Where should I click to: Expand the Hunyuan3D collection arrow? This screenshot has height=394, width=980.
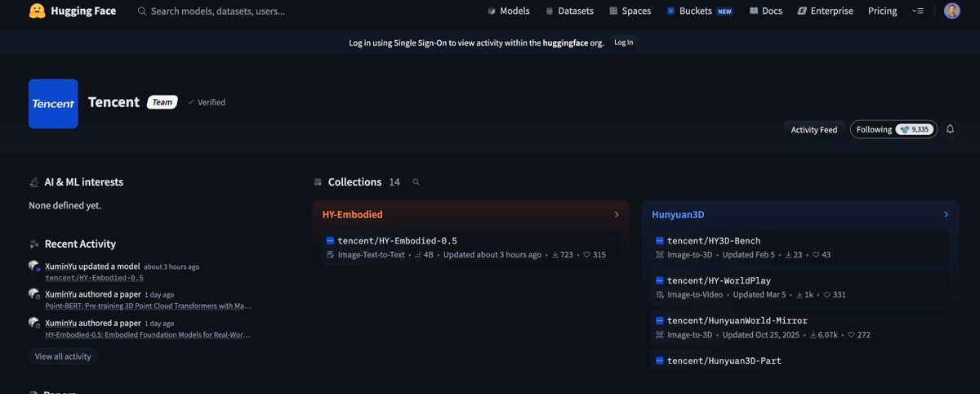(946, 215)
